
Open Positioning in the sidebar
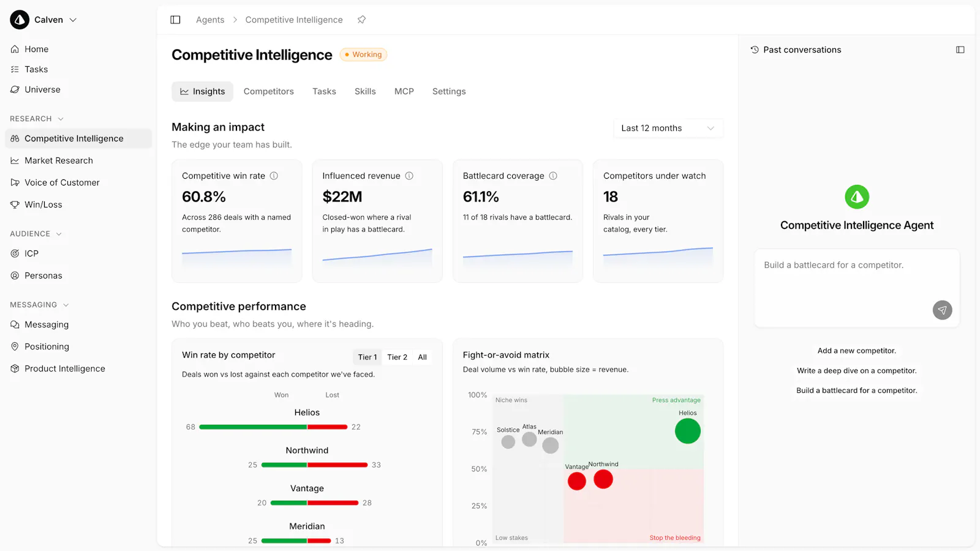click(78, 347)
